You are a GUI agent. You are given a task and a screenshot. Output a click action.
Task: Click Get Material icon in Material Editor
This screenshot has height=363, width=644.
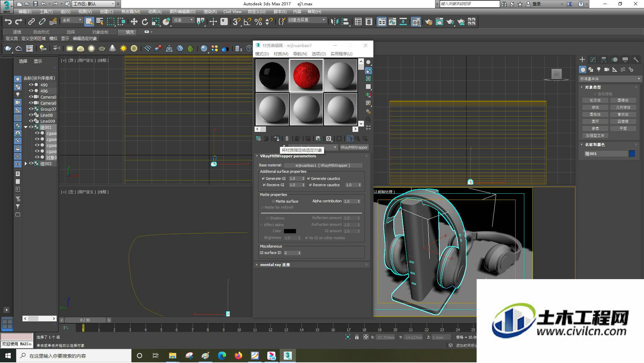259,139
